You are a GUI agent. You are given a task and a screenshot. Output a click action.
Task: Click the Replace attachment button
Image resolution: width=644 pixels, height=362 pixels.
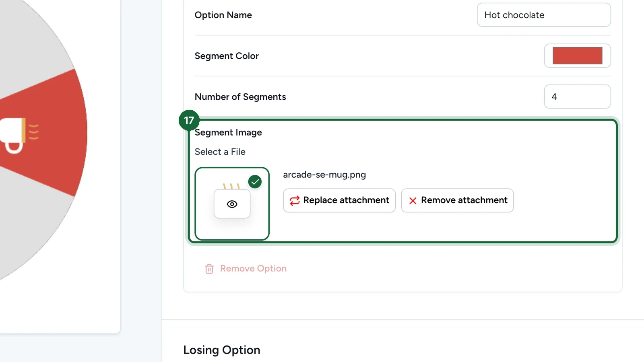click(x=339, y=200)
